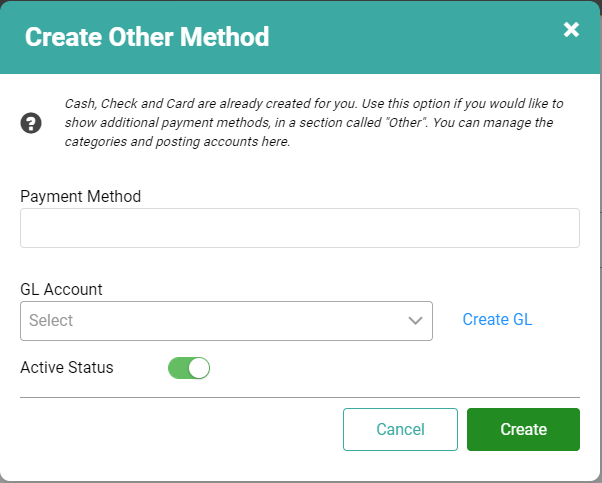Click the Payment Method label
The width and height of the screenshot is (602, 483).
pos(81,197)
